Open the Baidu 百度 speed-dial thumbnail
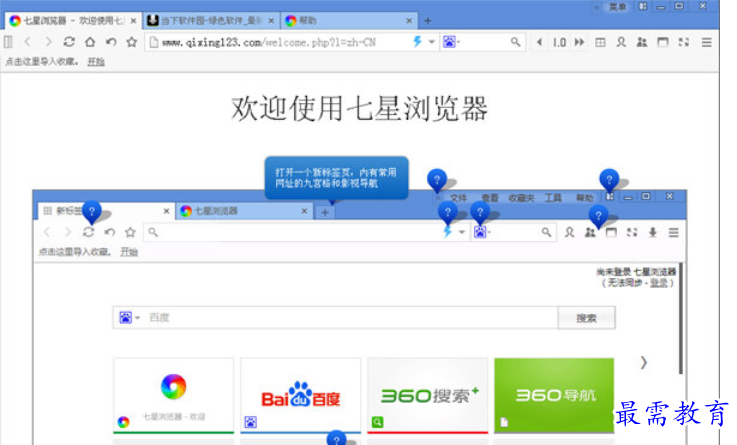This screenshot has height=445, width=737. (300, 396)
